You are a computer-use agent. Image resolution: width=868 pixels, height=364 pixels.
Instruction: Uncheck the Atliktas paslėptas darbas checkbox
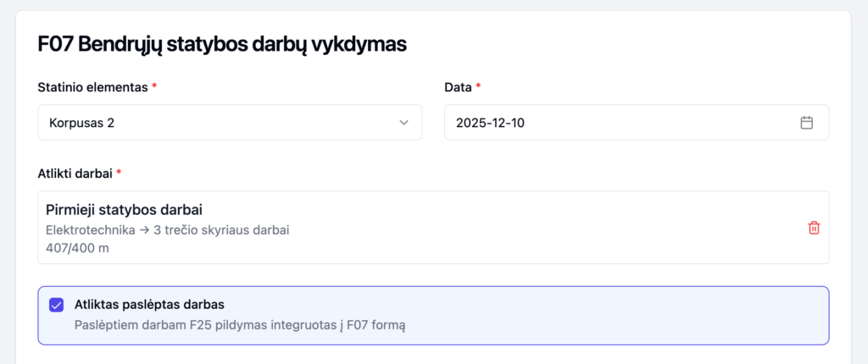tap(57, 305)
